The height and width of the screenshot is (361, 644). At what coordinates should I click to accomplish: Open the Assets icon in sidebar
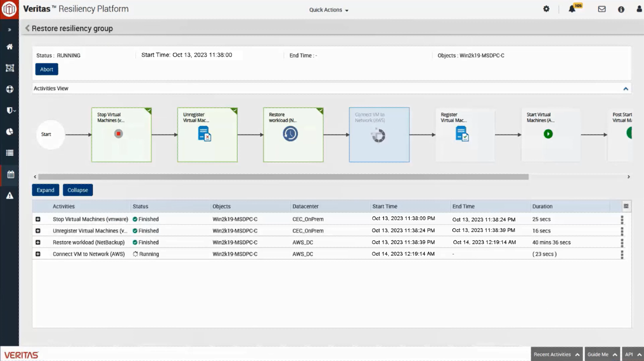click(10, 68)
